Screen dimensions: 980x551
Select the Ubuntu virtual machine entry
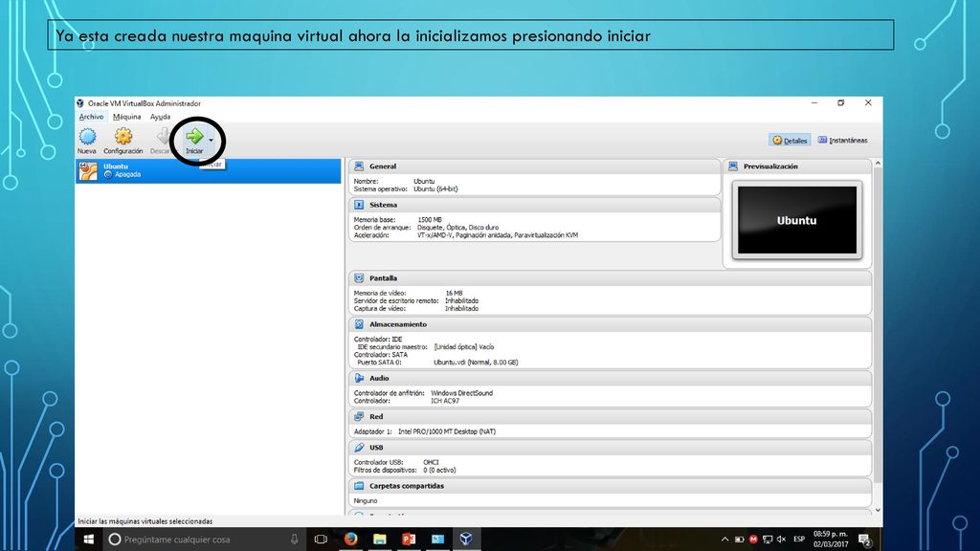[209, 170]
